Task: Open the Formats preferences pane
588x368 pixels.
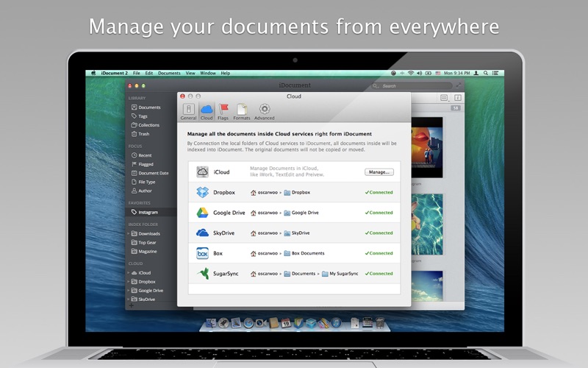Action: tap(242, 111)
